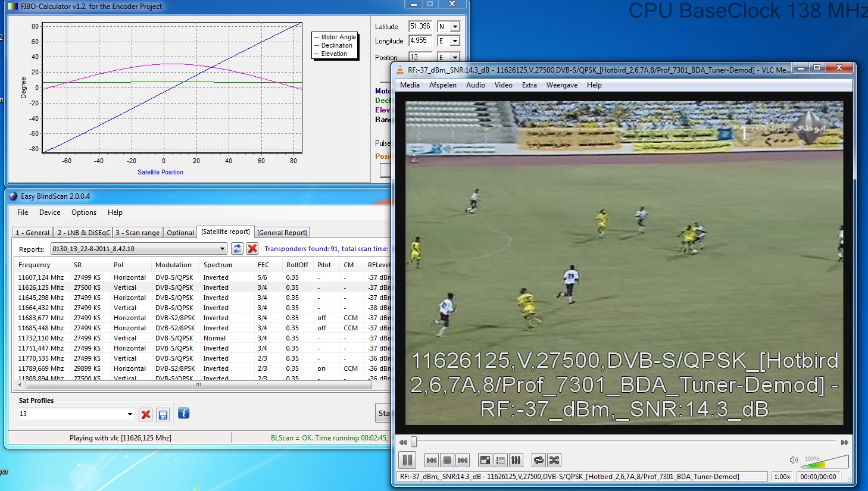The width and height of the screenshot is (868, 491).
Task: Adjust the VLC volume slider
Action: pyautogui.click(x=825, y=461)
